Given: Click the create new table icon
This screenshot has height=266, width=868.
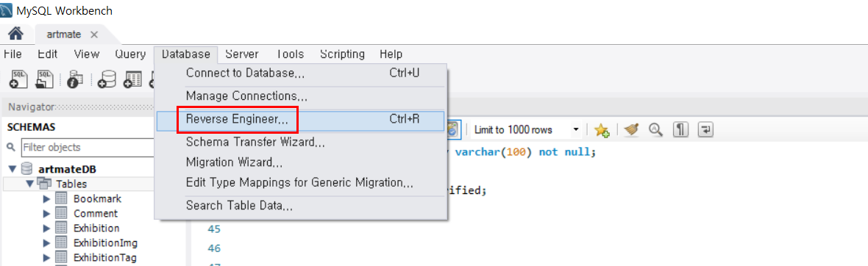Looking at the screenshot, I should [132, 79].
